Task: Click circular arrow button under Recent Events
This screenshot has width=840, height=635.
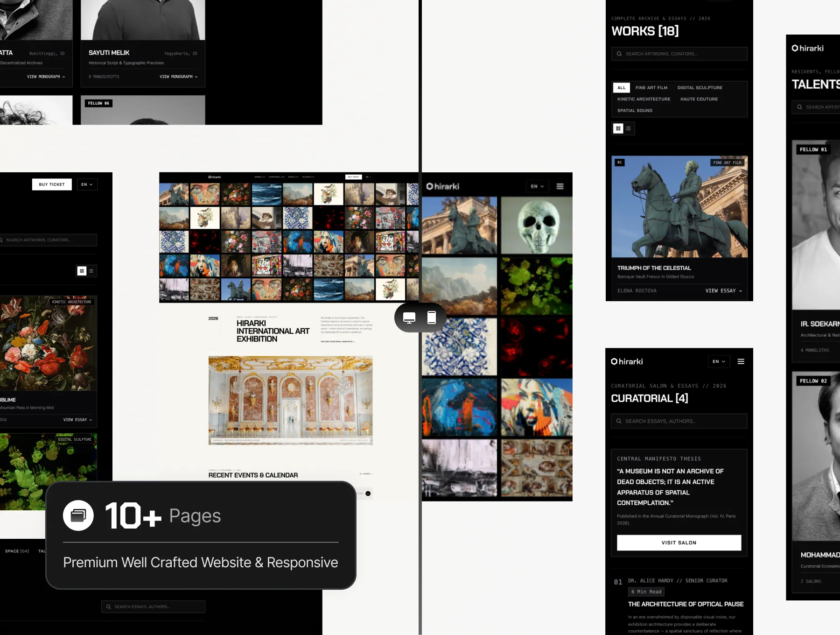Action: 368,494
